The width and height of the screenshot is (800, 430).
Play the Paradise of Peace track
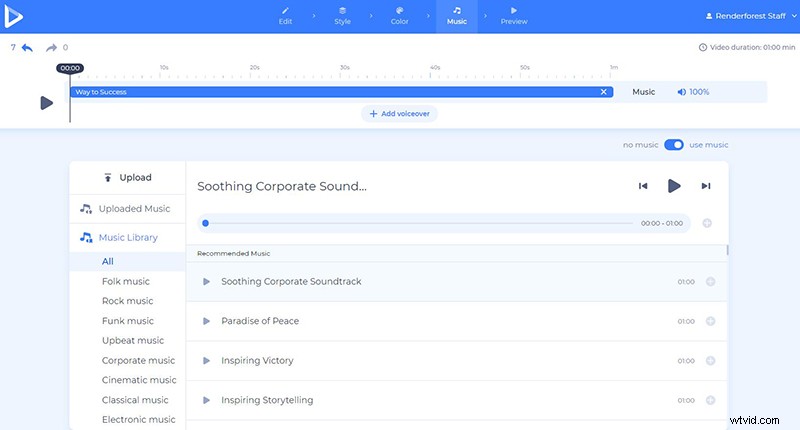click(x=206, y=321)
